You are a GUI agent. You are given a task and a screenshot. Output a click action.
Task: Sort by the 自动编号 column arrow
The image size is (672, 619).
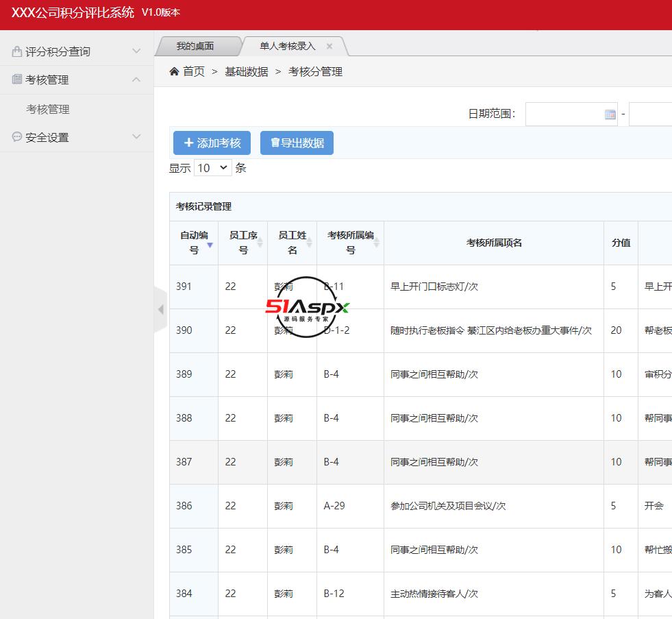click(210, 245)
